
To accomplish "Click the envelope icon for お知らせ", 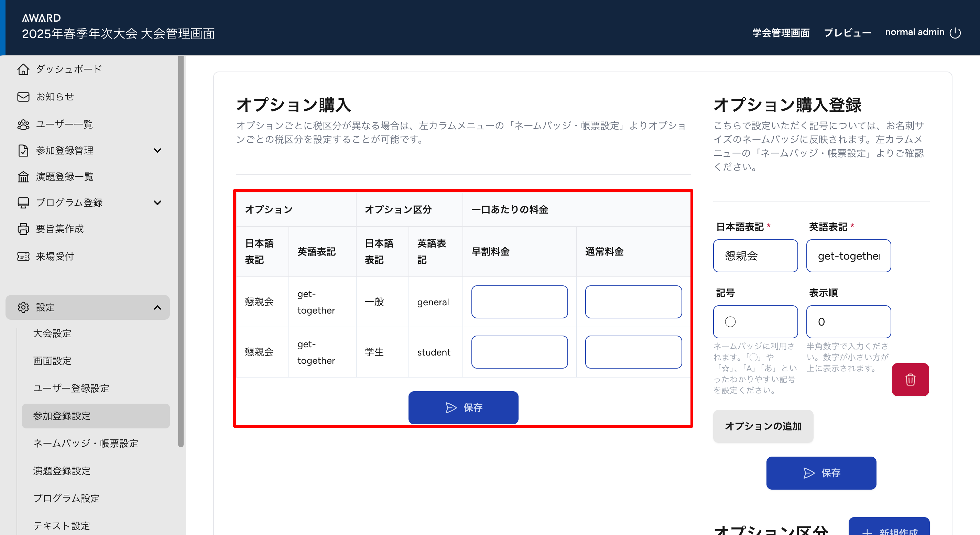I will click(23, 97).
